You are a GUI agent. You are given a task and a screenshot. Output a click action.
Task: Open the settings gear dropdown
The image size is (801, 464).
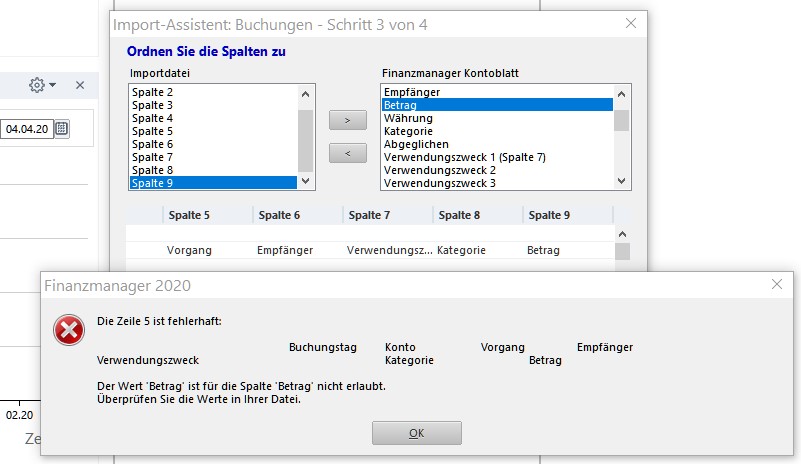tap(42, 85)
